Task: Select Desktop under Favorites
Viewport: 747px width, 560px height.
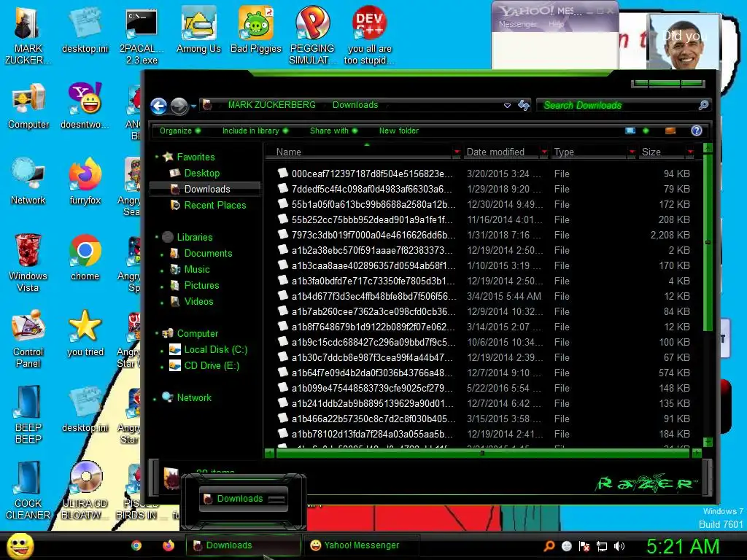Action: (x=201, y=173)
